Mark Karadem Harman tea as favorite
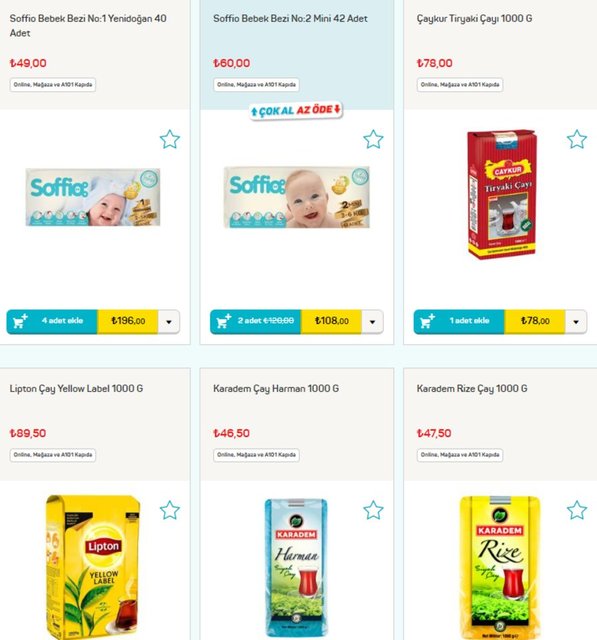 [373, 510]
